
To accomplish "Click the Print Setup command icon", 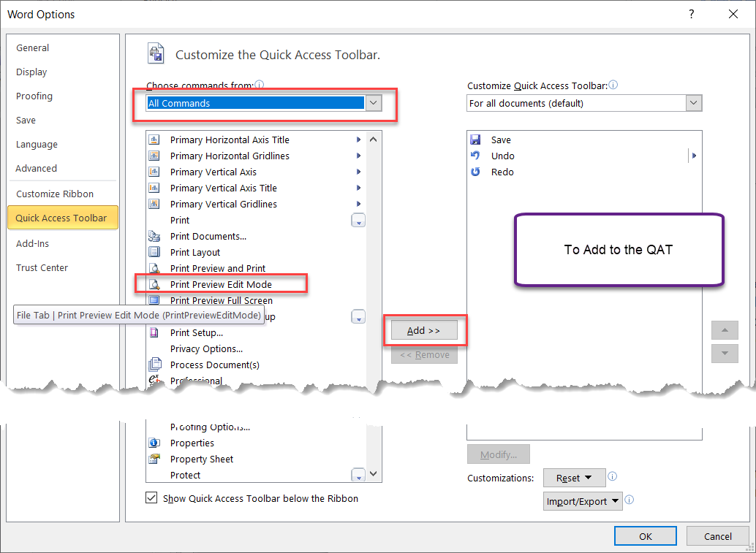I will [155, 332].
